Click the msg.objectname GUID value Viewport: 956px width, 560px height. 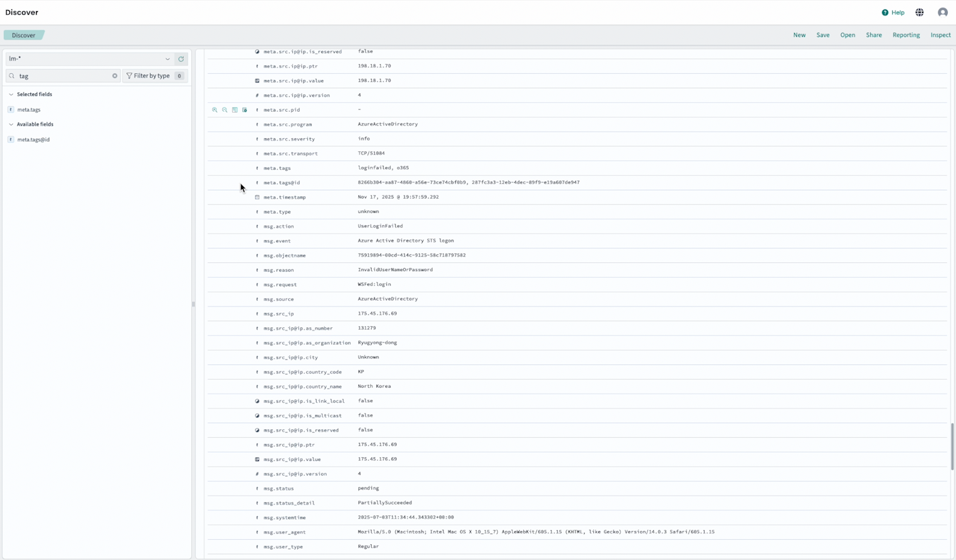click(x=411, y=255)
